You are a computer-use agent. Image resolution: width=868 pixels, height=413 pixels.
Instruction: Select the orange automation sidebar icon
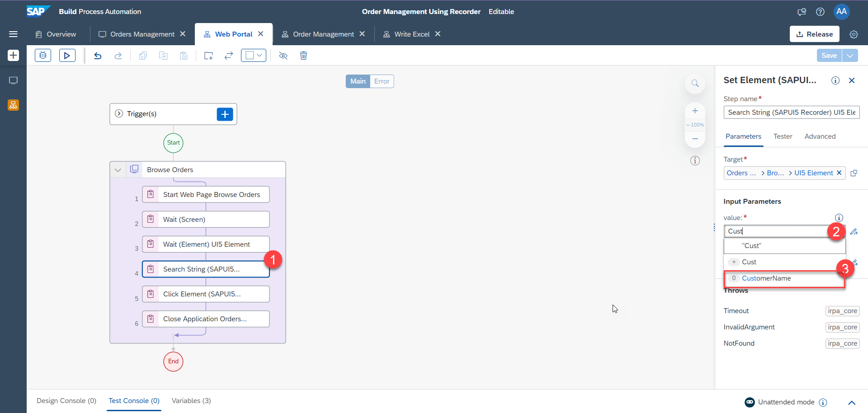click(13, 105)
